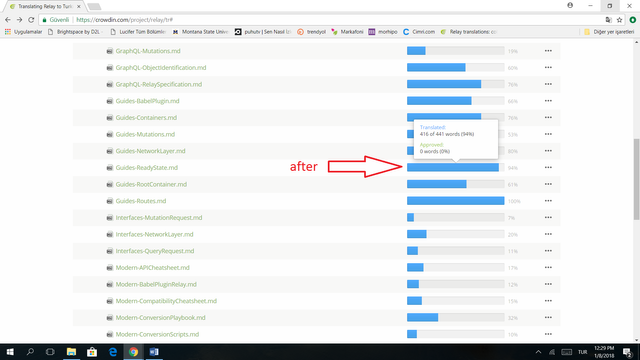Open more options for Modern-ConversionScripts.md
This screenshot has height=360, width=640.
(x=548, y=334)
